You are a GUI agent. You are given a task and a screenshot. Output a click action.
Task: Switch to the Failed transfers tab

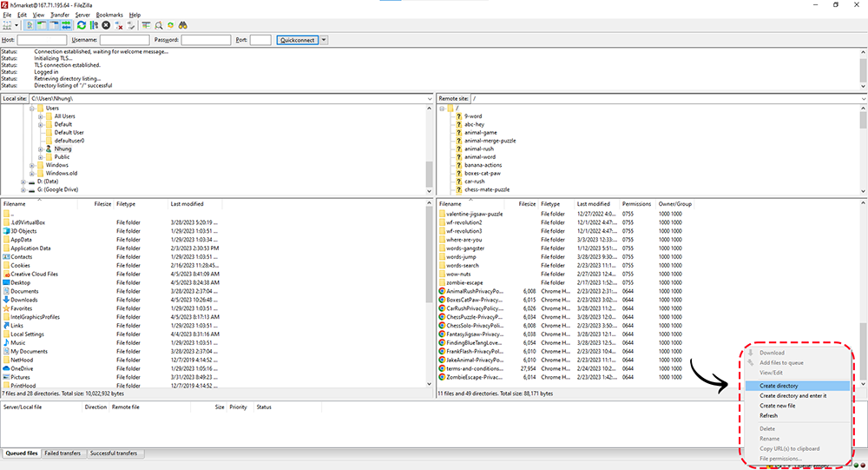[64, 453]
